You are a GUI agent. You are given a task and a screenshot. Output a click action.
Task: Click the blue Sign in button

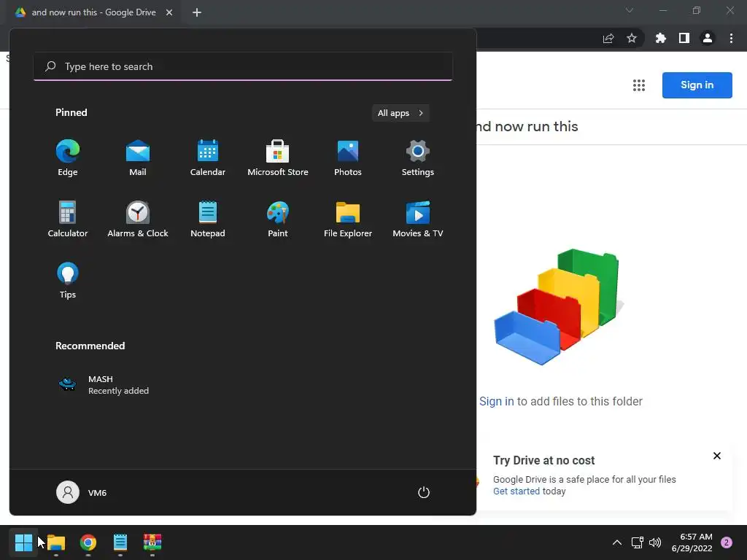click(697, 85)
